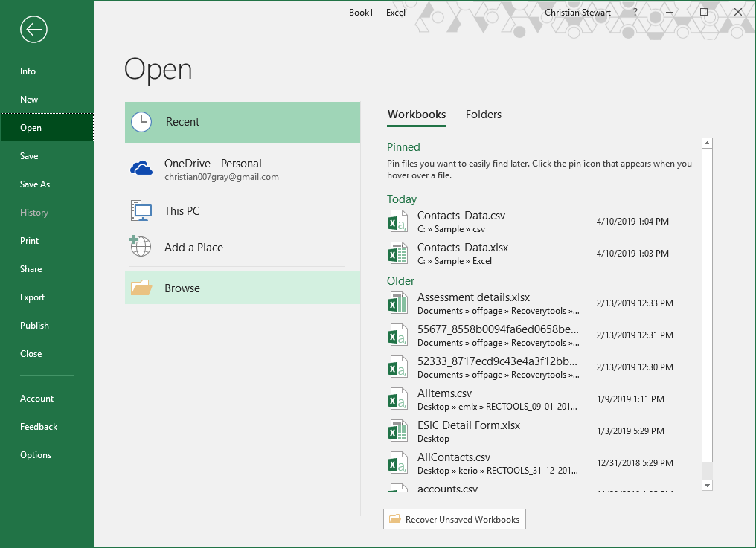This screenshot has width=756, height=548.
Task: Click Recover Unsaved Workbooks button
Action: [x=454, y=519]
